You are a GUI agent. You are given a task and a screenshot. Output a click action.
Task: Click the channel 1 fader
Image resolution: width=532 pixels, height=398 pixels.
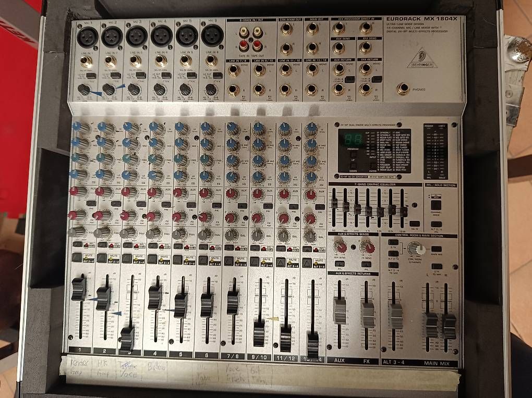tap(79, 289)
